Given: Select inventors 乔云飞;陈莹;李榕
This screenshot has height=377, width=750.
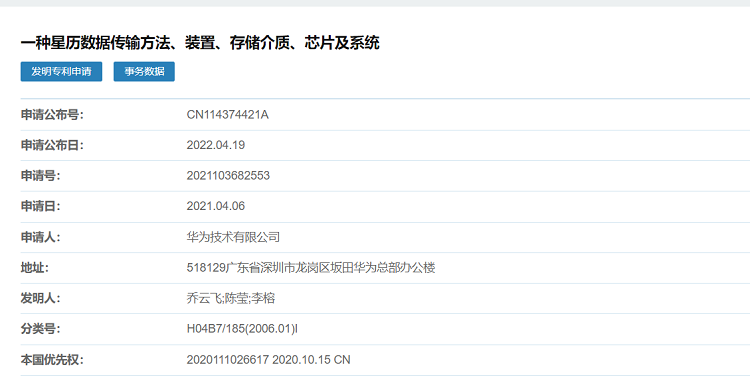Looking at the screenshot, I should coord(231,298).
